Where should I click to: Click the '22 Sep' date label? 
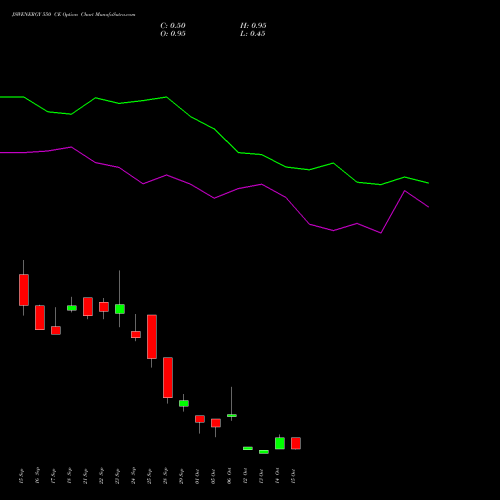point(102,476)
